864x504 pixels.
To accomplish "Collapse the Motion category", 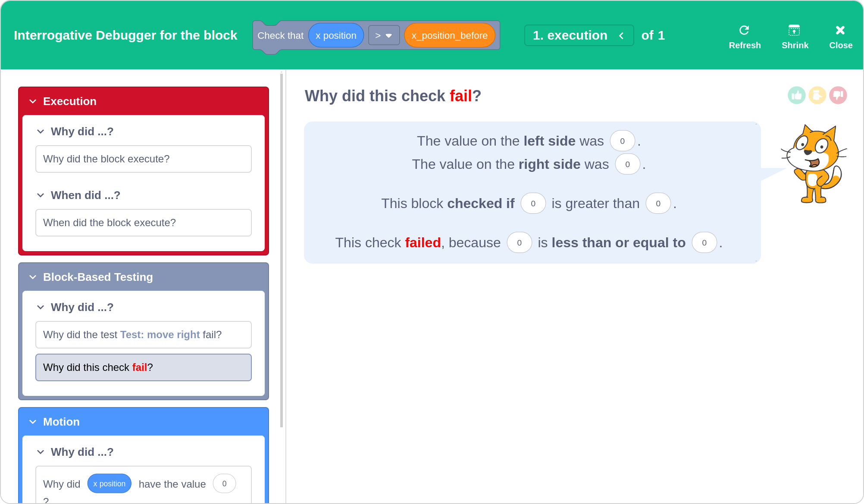I will (33, 422).
